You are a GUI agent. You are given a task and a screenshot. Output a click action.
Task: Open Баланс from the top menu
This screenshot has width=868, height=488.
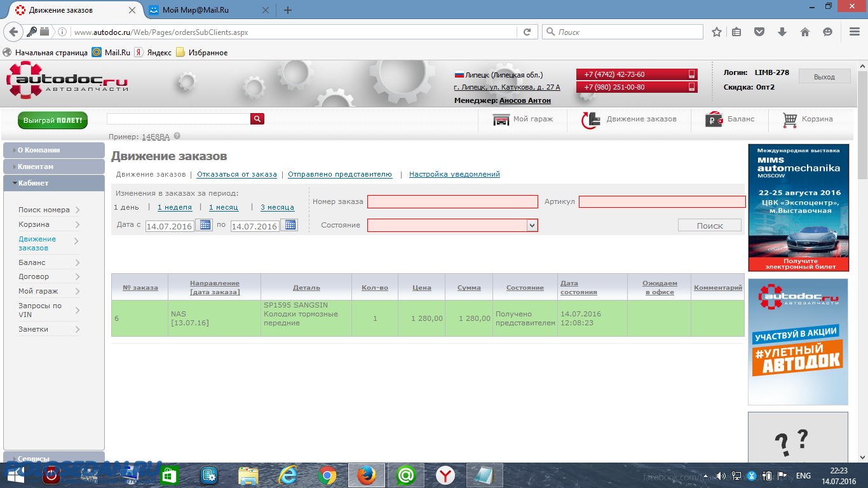click(x=731, y=119)
